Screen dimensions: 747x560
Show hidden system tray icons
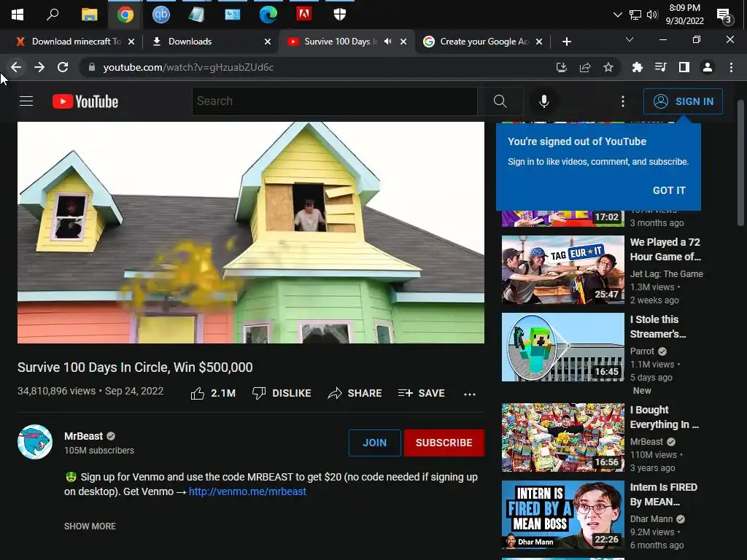[617, 15]
